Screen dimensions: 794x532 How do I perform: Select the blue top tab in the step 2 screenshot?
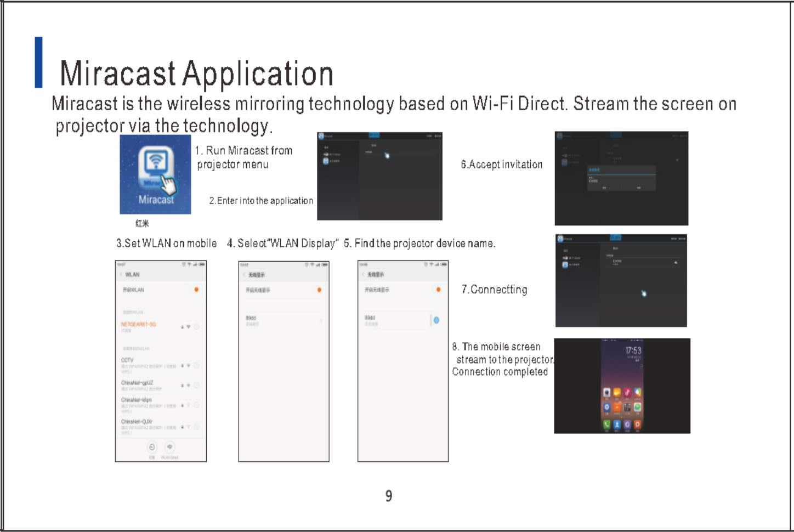[374, 135]
